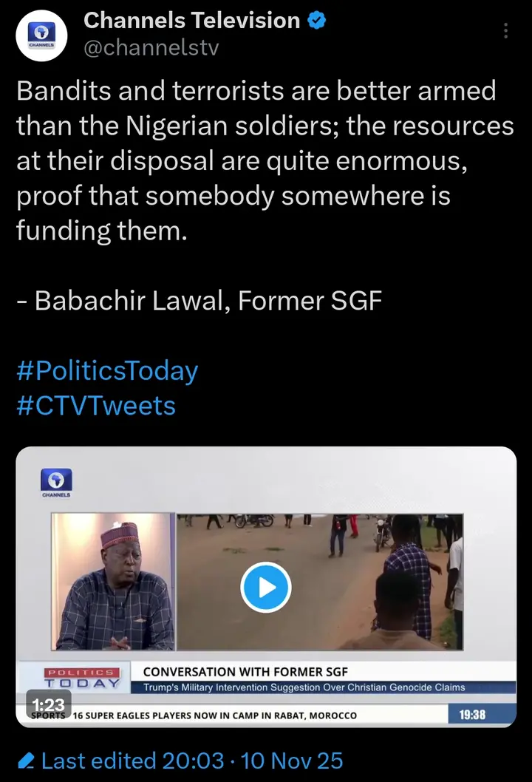
Task: Click the Politics Today logo in video
Action: click(81, 678)
